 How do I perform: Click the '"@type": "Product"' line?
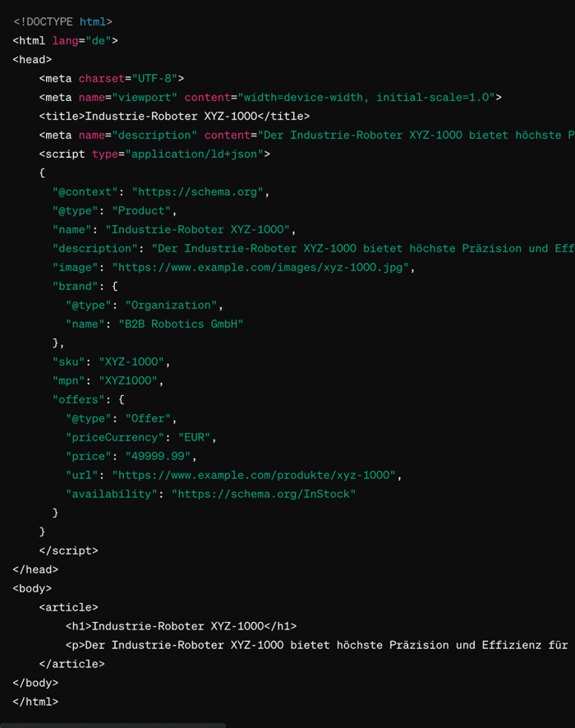click(x=115, y=211)
